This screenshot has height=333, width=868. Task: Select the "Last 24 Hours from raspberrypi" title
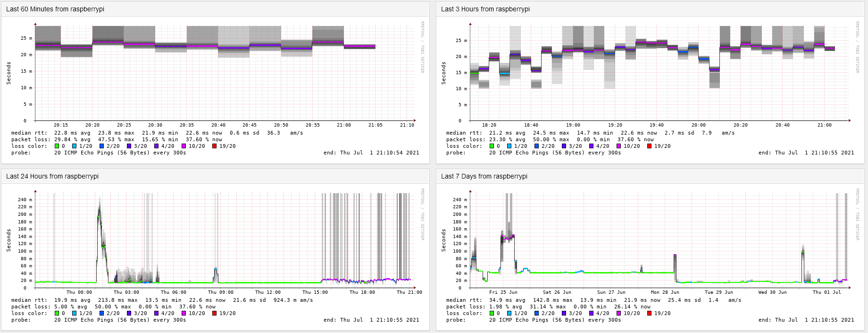(52, 176)
